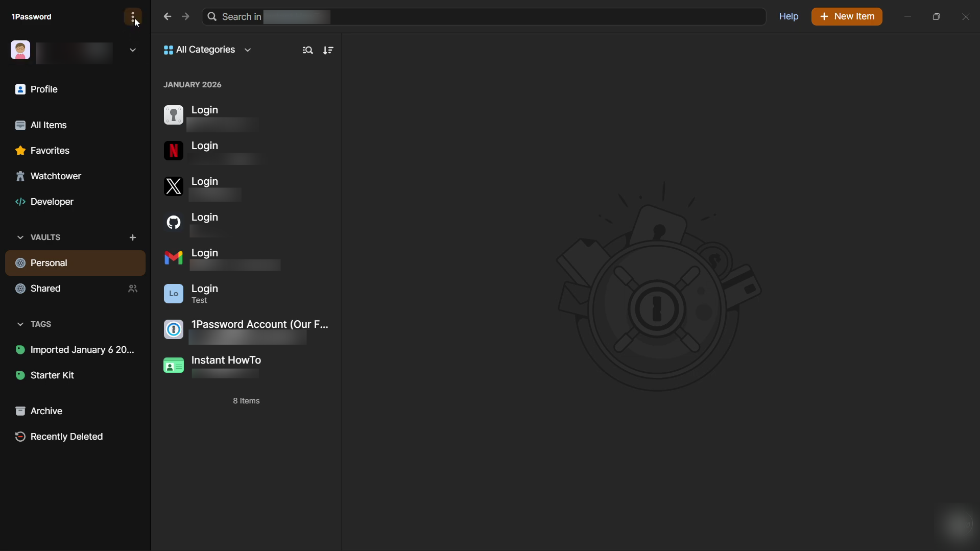Collapse the TAGS section
The height and width of the screenshot is (551, 980).
pos(20,324)
